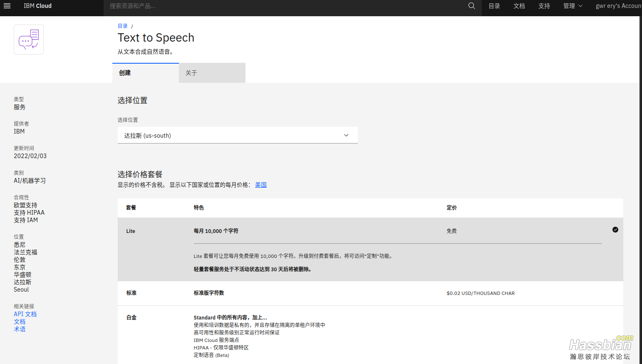Click the HIPAA - 仅限华盛顿特区 feature line

[x=221, y=347]
